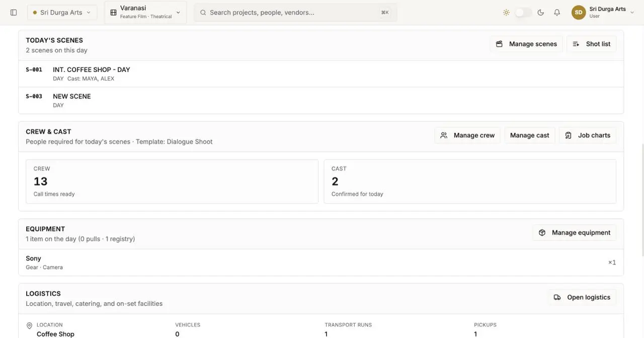Click the location pin icon

[x=29, y=325]
